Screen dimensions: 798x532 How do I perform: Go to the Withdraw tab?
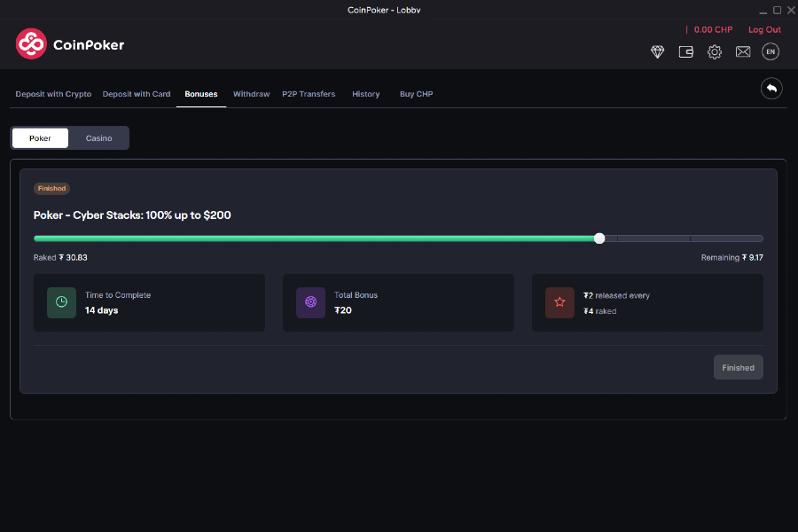coord(251,94)
